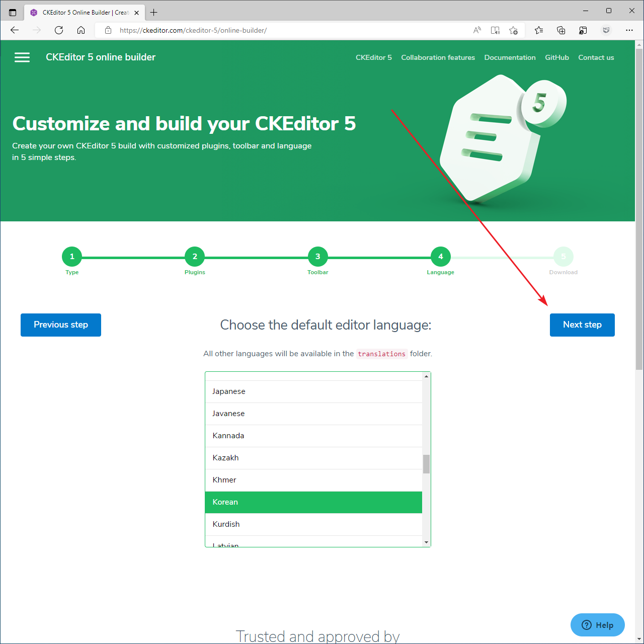Activate Read aloud icon in address bar

477,30
